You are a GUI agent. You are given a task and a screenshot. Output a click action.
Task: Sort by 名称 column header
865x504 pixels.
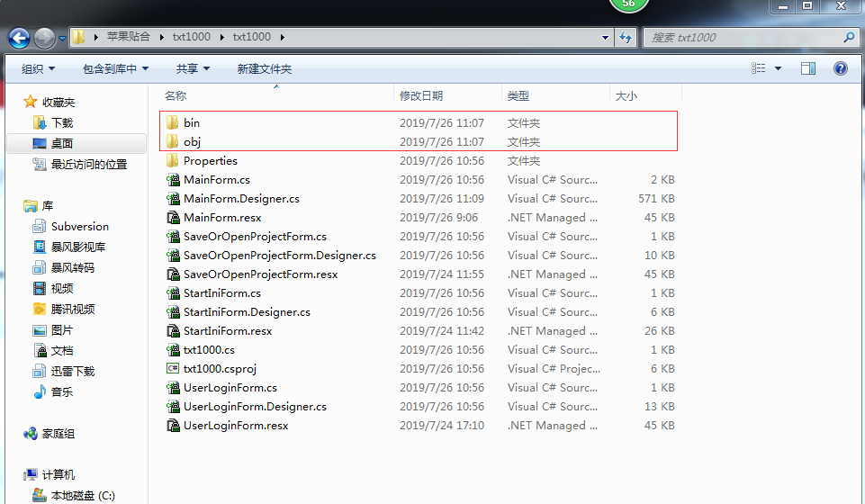tap(176, 96)
